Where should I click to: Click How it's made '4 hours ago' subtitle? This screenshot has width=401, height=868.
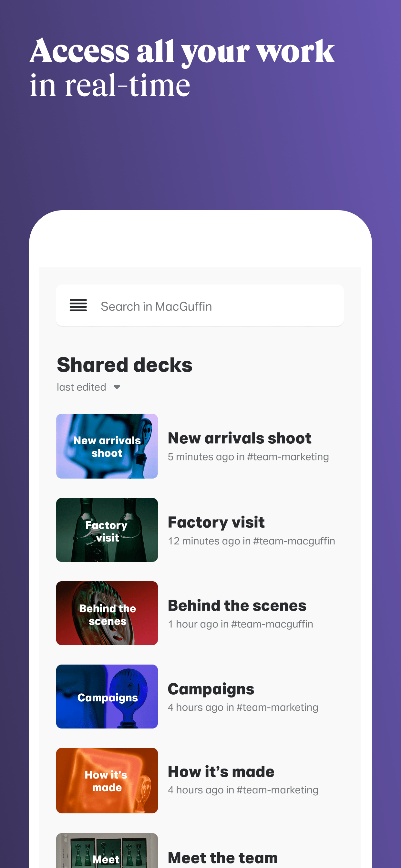(243, 790)
